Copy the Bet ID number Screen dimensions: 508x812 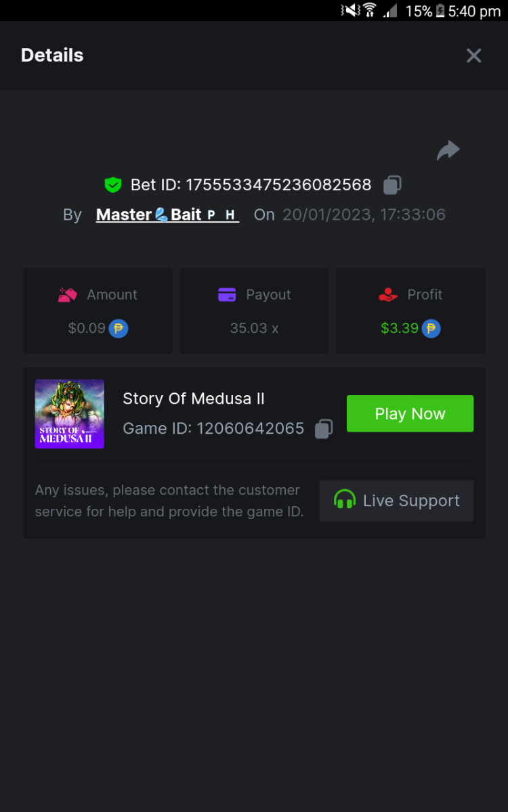392,185
